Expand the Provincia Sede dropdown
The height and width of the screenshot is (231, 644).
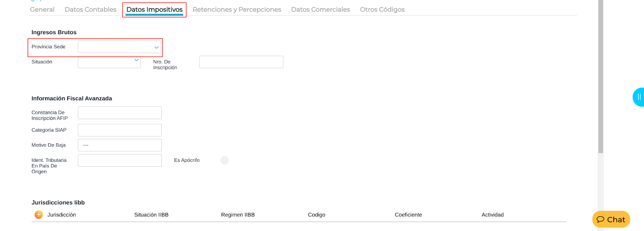[120, 47]
